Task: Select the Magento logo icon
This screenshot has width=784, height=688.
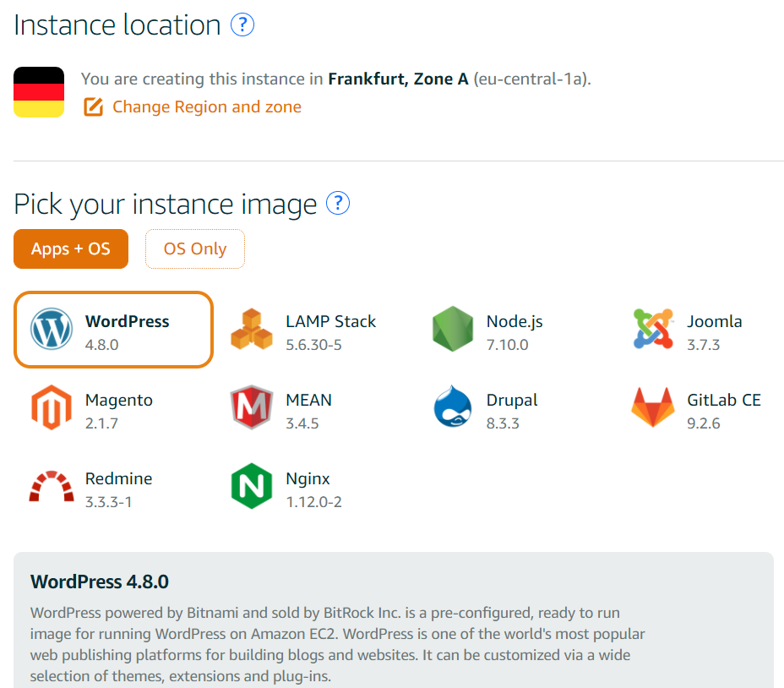Action: click(x=52, y=407)
